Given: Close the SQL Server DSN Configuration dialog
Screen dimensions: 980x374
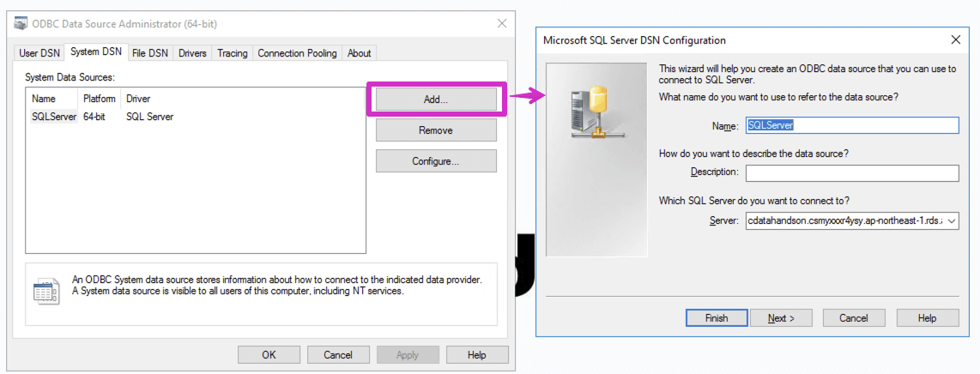Looking at the screenshot, I should click(x=955, y=39).
